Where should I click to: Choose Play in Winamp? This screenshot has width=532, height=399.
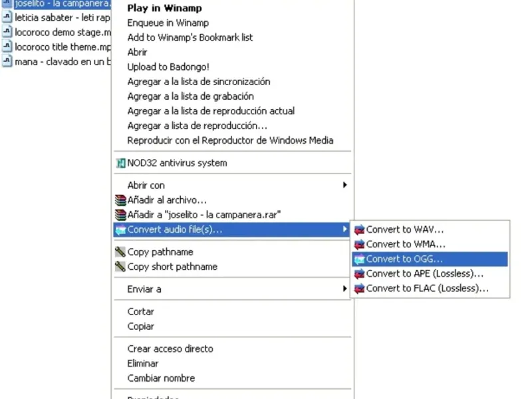coord(164,9)
